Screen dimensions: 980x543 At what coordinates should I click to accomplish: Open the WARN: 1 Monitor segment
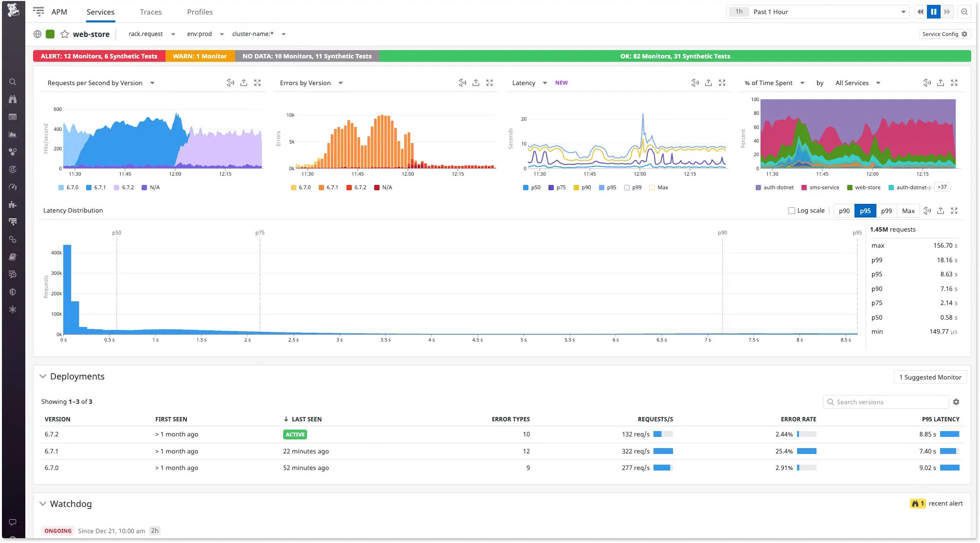point(200,56)
